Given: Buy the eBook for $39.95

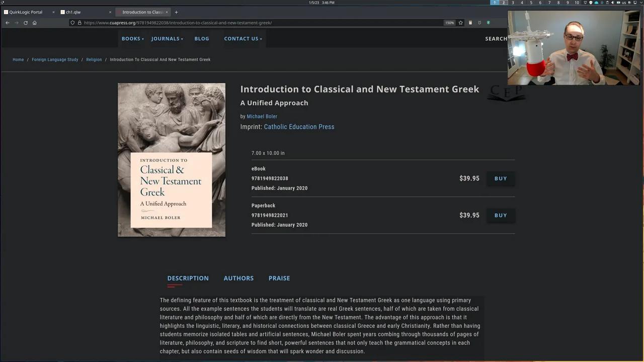Looking at the screenshot, I should coord(500,178).
